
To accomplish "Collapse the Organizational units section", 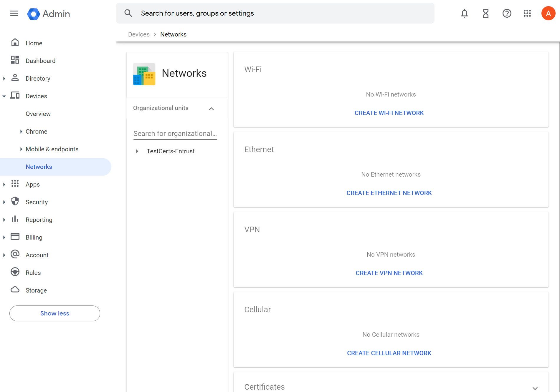I will point(211,109).
